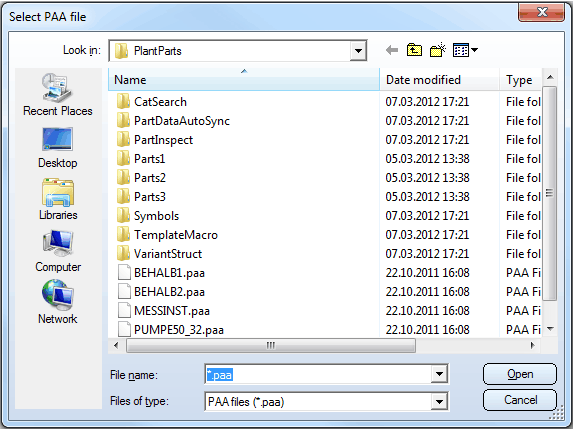The image size is (575, 430).
Task: Select the PartInspect folder icon
Action: coord(123,139)
